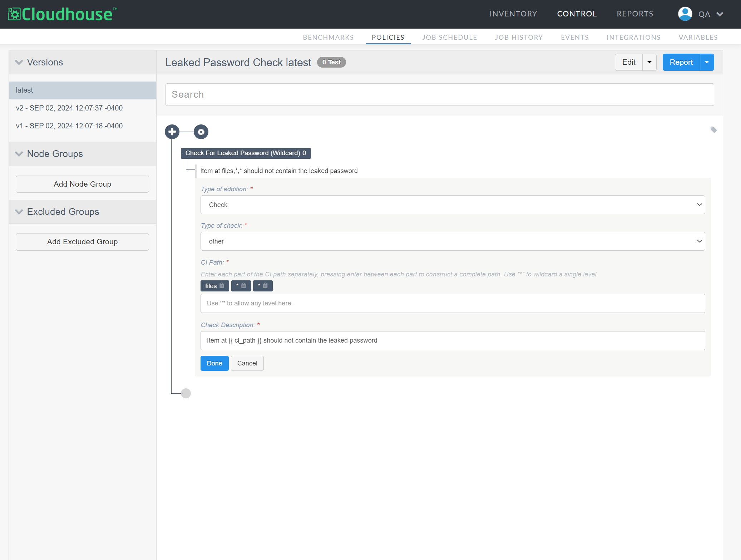Switch to the Integrations tab
The height and width of the screenshot is (560, 741).
click(x=633, y=37)
